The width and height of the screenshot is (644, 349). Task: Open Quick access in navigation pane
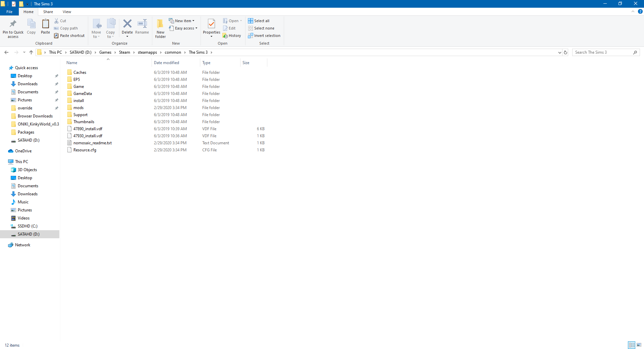[x=26, y=68]
